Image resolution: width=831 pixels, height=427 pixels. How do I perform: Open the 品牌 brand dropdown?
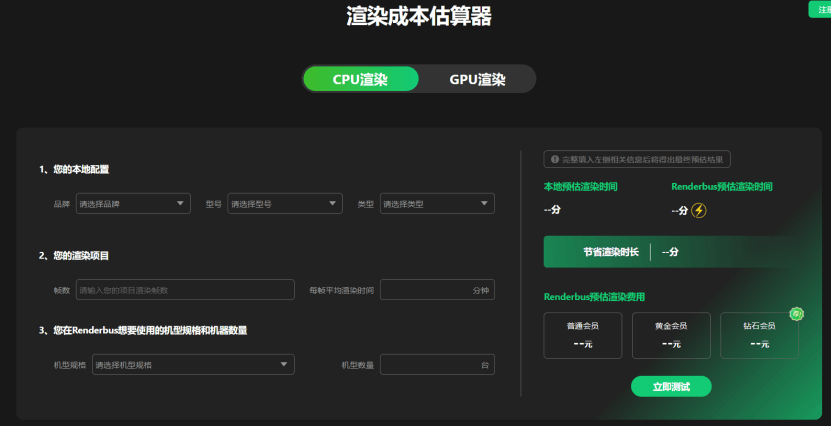tap(133, 203)
